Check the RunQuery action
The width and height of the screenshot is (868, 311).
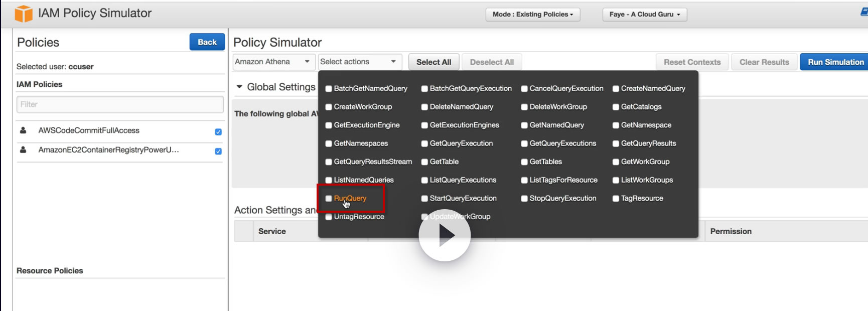pos(329,199)
